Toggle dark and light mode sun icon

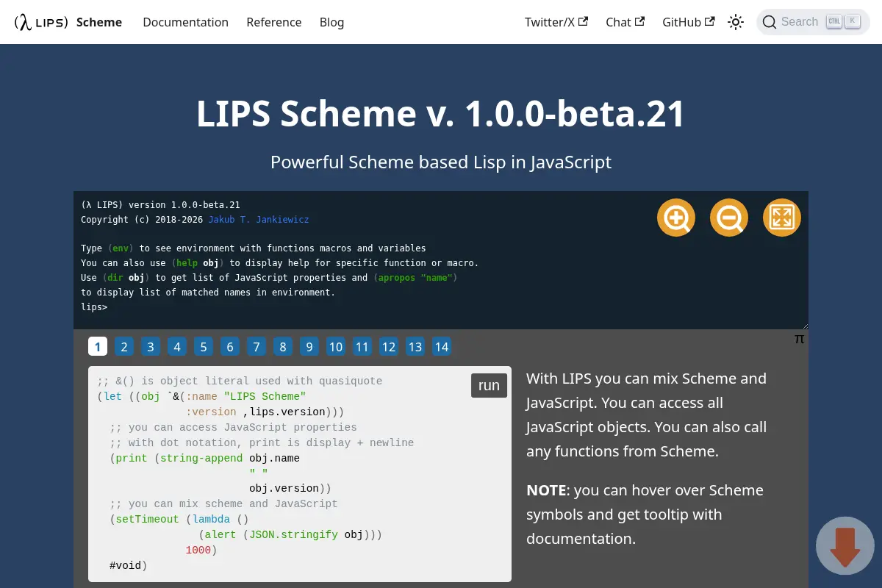click(736, 22)
